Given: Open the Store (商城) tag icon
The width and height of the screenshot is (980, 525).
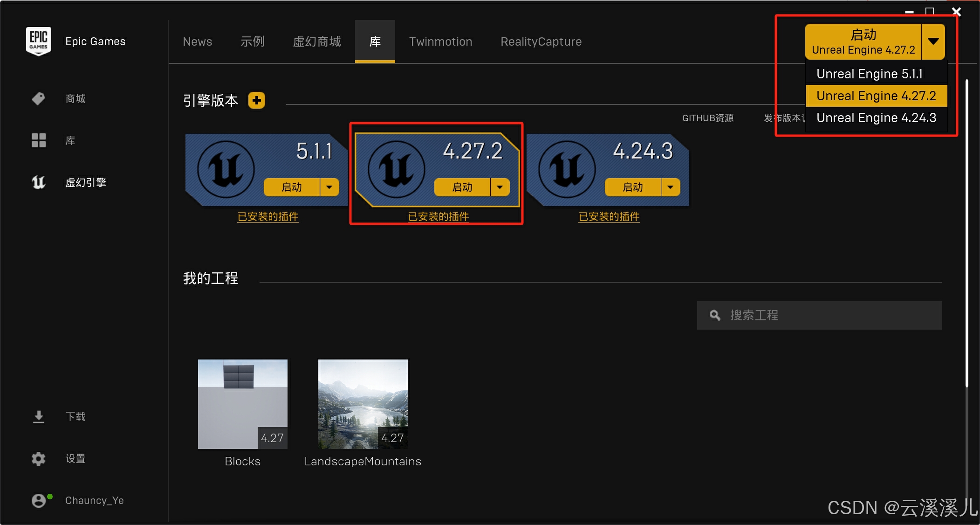Looking at the screenshot, I should coord(38,98).
